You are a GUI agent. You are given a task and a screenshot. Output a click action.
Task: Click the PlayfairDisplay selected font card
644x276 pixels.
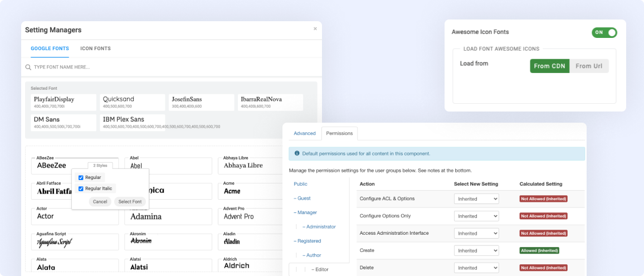[64, 103]
